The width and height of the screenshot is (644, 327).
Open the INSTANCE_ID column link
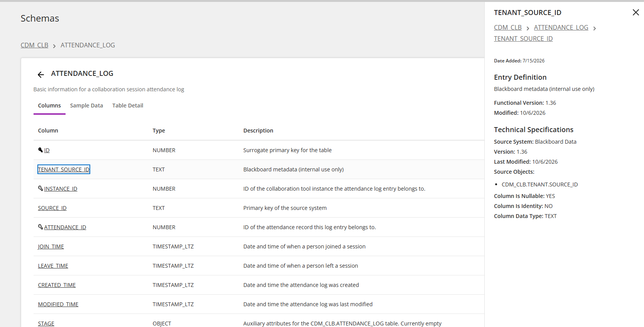(x=61, y=189)
